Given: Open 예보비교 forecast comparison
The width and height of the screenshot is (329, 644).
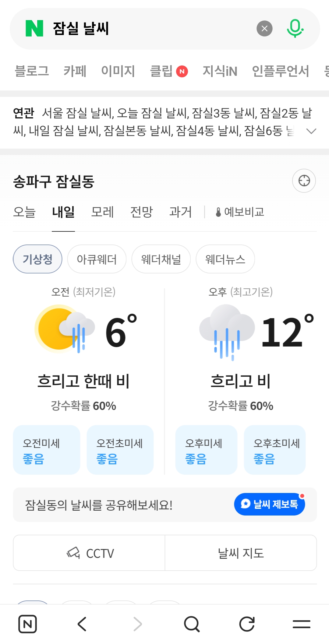Looking at the screenshot, I should pos(240,212).
